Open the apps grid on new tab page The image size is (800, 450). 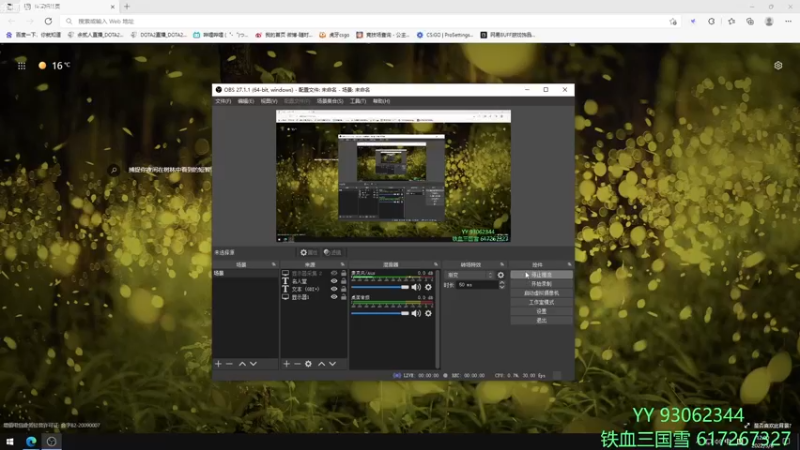click(21, 65)
